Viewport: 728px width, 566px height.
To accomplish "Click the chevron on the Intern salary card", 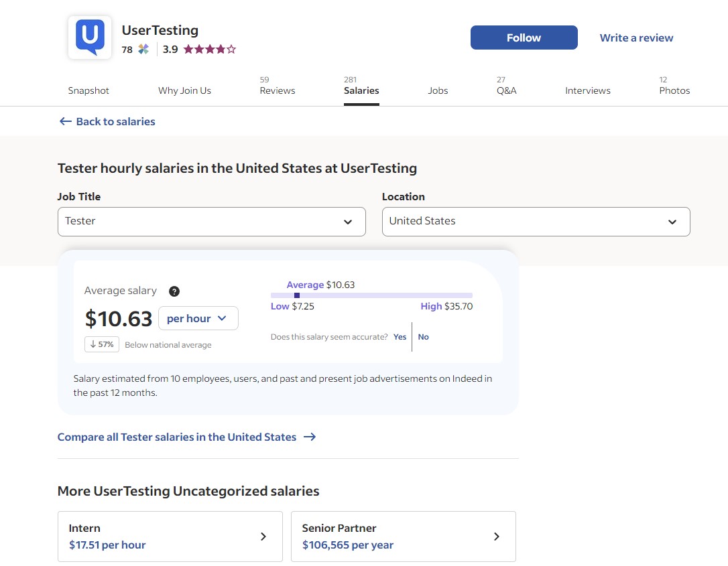I will [x=263, y=537].
